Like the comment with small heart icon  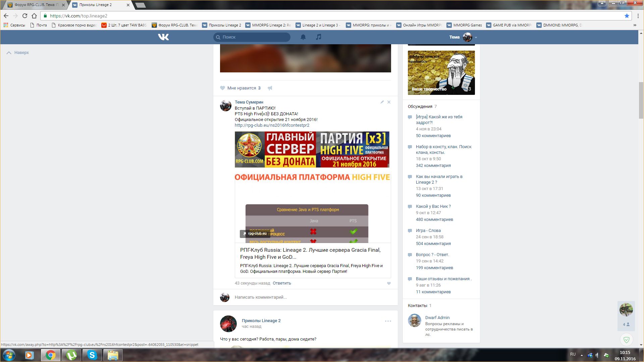(x=389, y=283)
